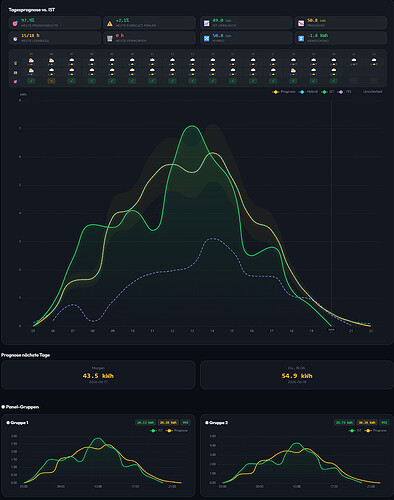Click the chart icon beside 49.0 kWh
Image resolution: width=394 pixels, height=500 pixels.
(x=207, y=23)
